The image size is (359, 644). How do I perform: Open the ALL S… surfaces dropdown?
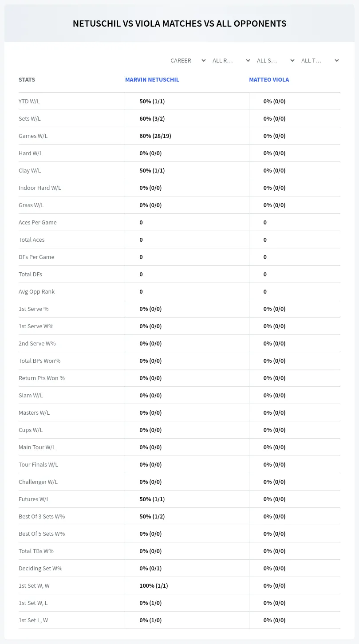[x=276, y=60]
